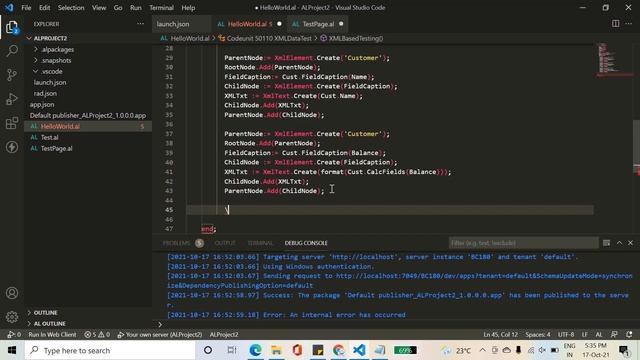Open the File menu
Image resolution: width=640 pixels, height=360 pixels.
[x=26, y=8]
